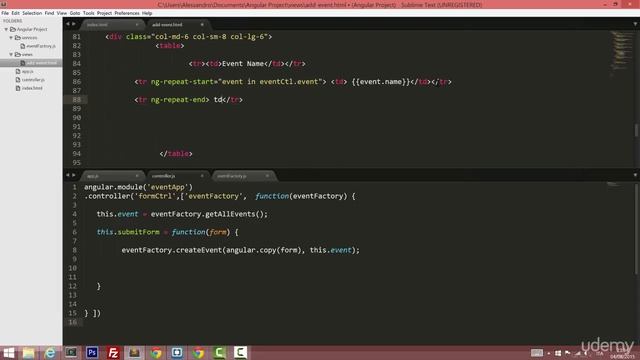Open the first Chrome taskbar icon
Viewport: 640px width, 360px height.
(x=156, y=353)
